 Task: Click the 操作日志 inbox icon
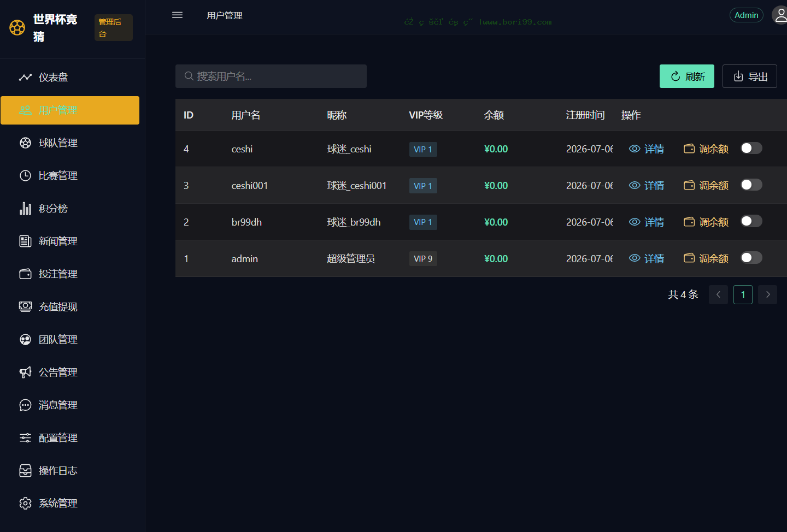[25, 471]
